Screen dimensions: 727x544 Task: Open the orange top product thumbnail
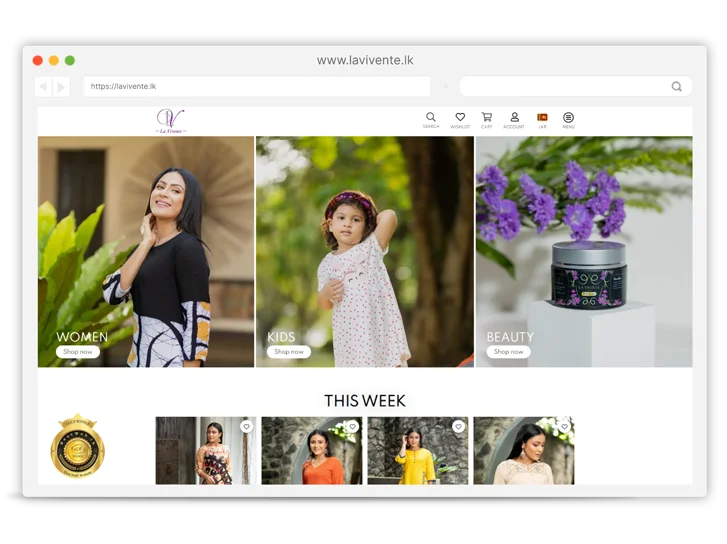[312, 450]
